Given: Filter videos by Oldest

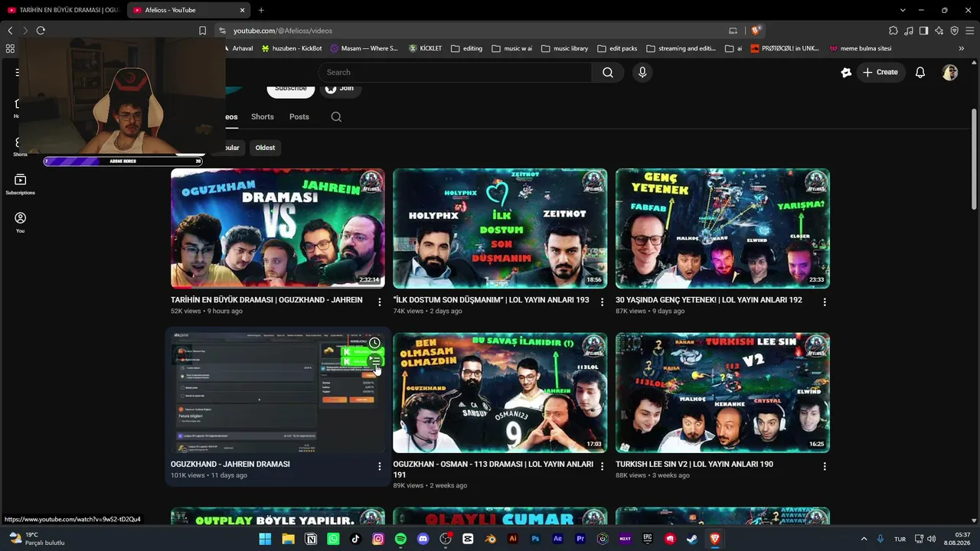Looking at the screenshot, I should pyautogui.click(x=265, y=148).
